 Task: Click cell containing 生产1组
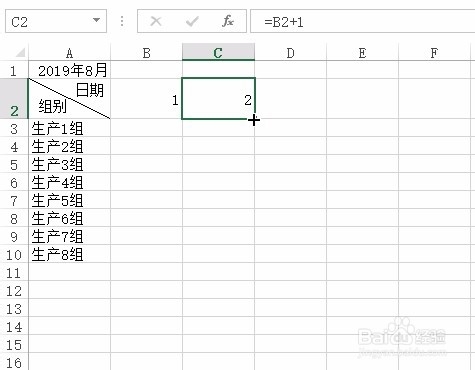click(x=69, y=128)
